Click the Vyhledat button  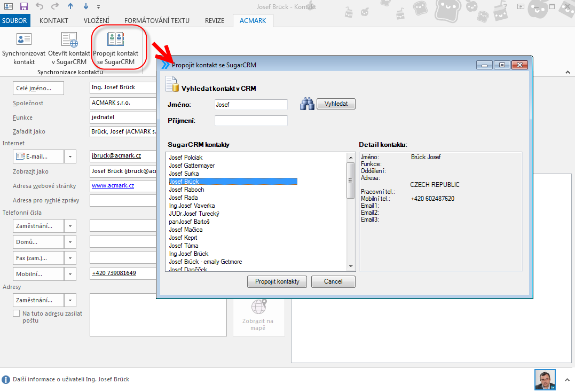click(x=336, y=104)
